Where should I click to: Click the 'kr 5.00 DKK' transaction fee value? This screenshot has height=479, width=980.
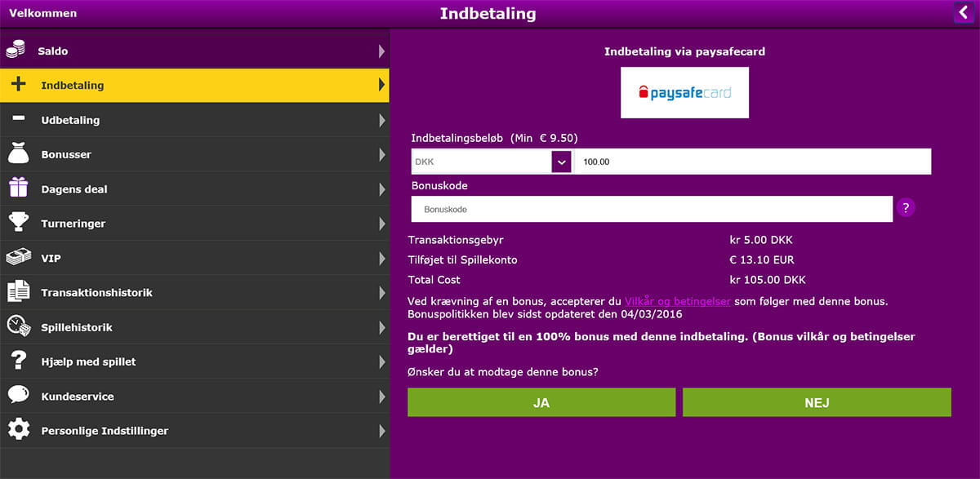click(x=761, y=240)
